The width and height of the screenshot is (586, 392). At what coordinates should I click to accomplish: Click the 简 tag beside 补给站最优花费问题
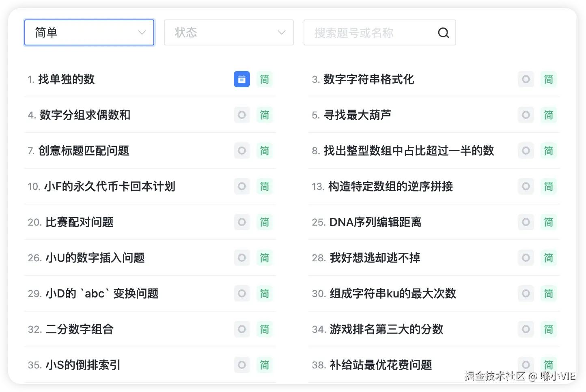pos(548,365)
